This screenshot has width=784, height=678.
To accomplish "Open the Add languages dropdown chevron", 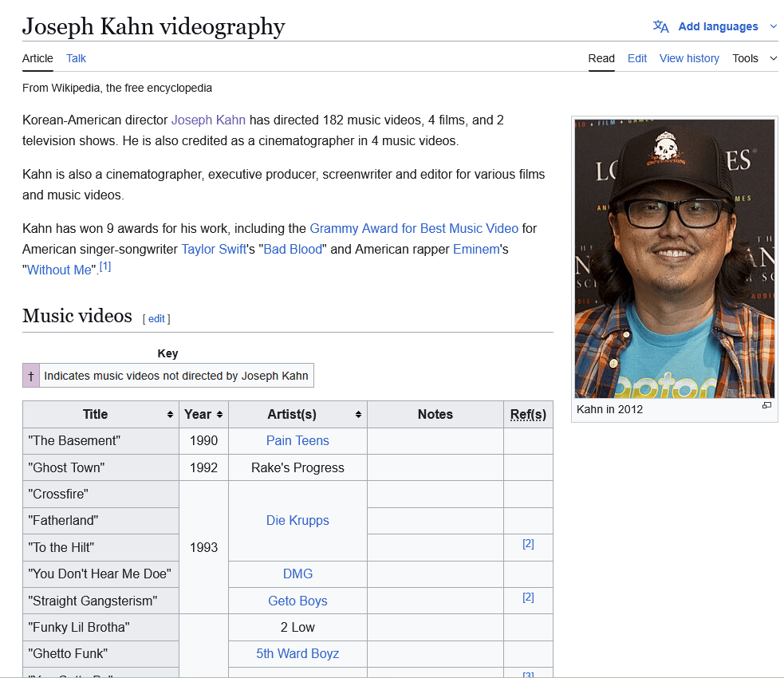I will [x=774, y=26].
